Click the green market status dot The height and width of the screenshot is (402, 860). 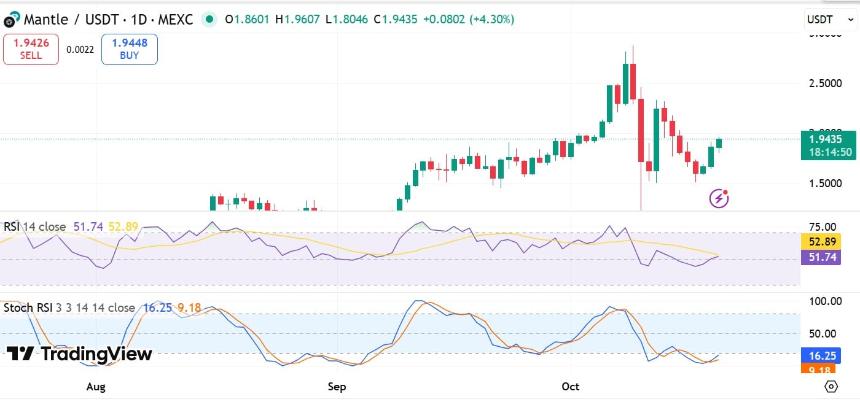[209, 18]
